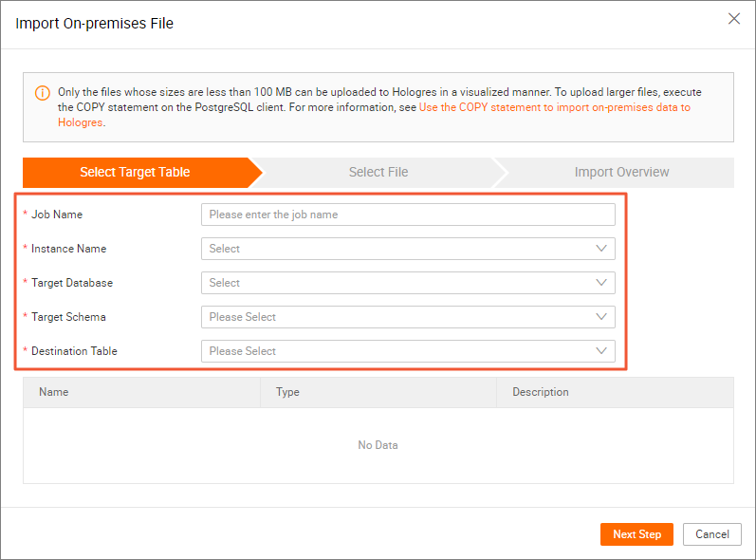This screenshot has height=560, width=756.
Task: Select the Description column header
Action: tap(541, 392)
